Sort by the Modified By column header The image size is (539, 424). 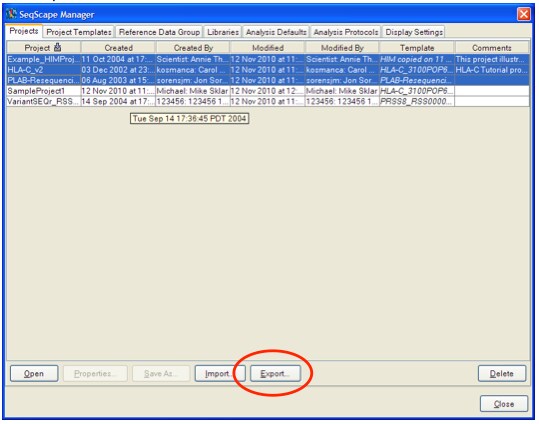coord(342,48)
